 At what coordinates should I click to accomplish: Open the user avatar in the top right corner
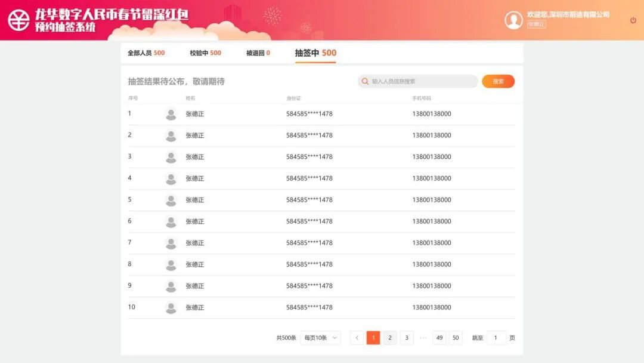coord(512,19)
